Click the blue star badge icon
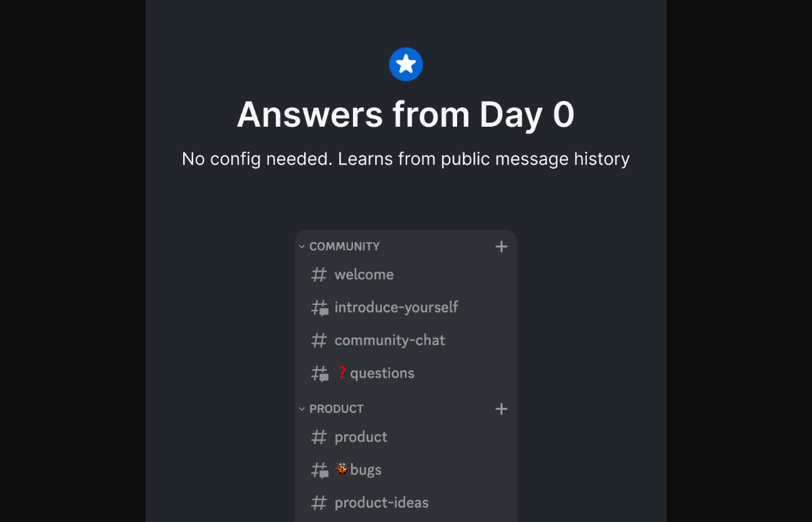This screenshot has height=522, width=812. click(406, 64)
